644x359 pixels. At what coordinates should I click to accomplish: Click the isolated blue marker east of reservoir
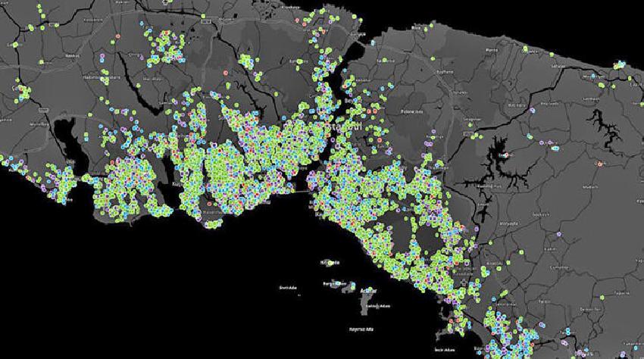pyautogui.click(x=555, y=149)
